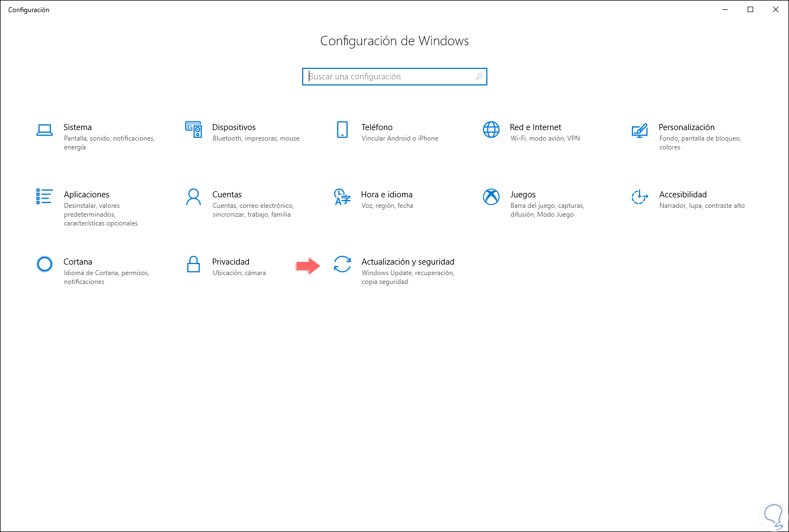
Task: Click 'Idioma de Cortana, permisos, notificaciones' text
Action: click(x=106, y=277)
